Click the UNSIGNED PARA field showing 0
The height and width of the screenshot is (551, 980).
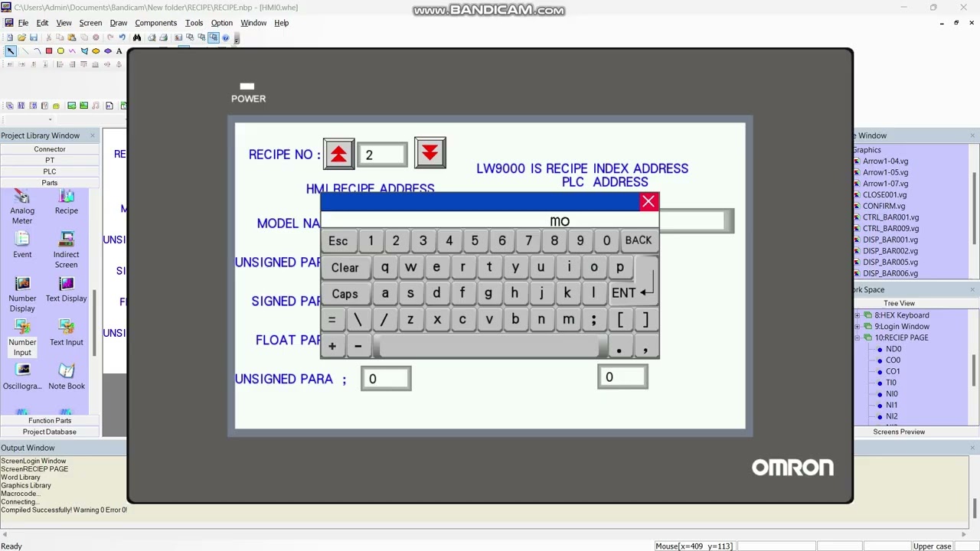(386, 380)
